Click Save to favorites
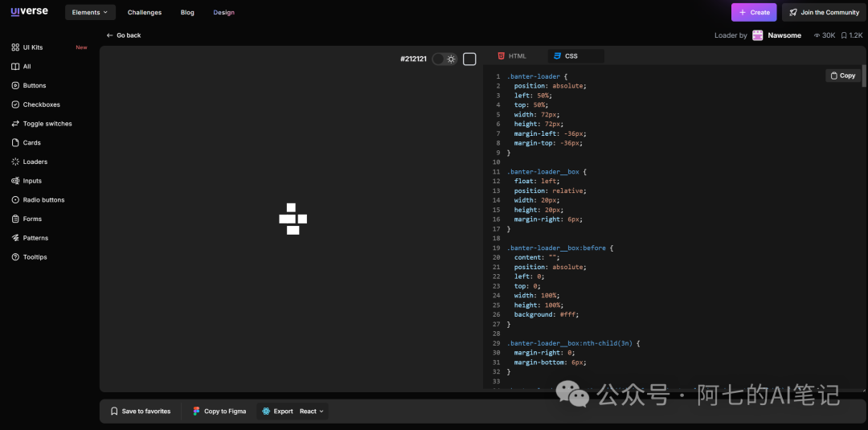The image size is (868, 430). coord(141,412)
